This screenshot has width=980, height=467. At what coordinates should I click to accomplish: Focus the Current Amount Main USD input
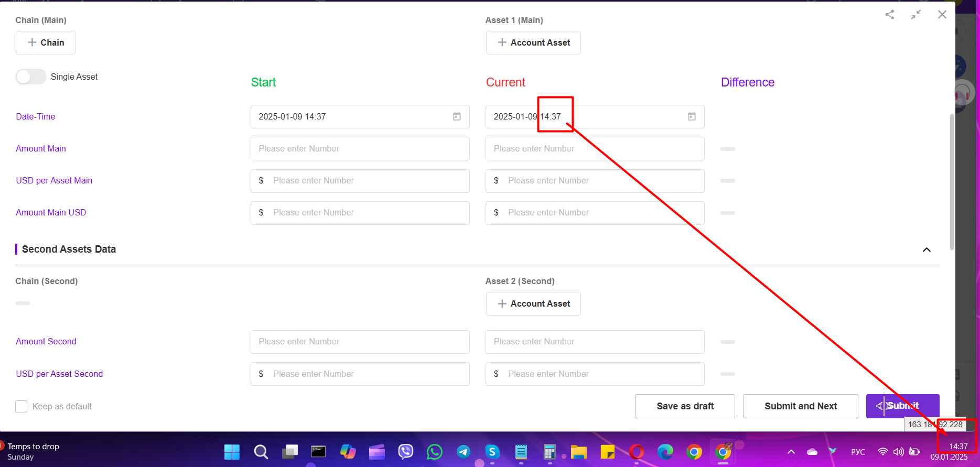(595, 213)
